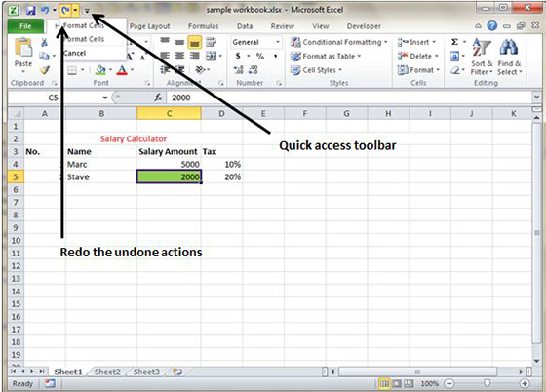Select Cancel in the redo list
Image resolution: width=546 pixels, height=392 pixels.
(74, 53)
